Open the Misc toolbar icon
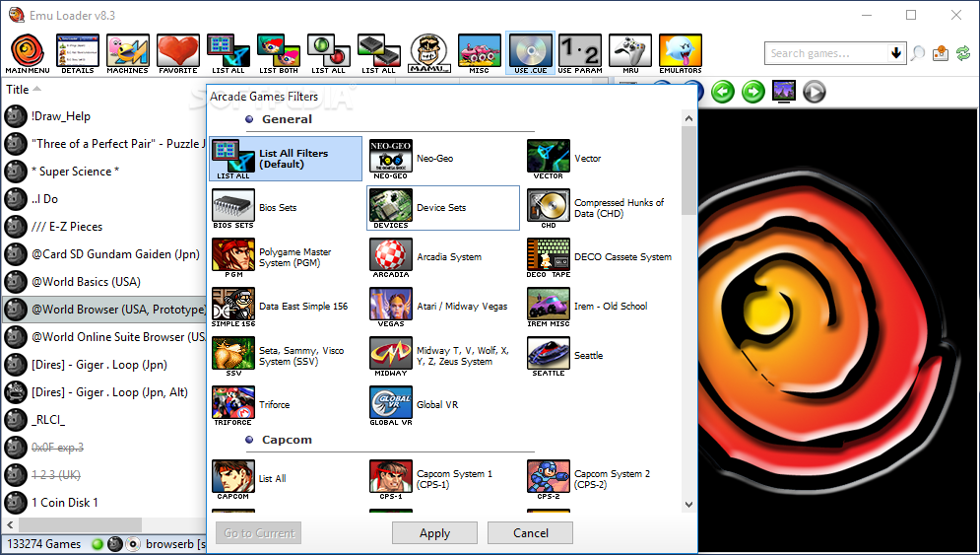The height and width of the screenshot is (555, 980). coord(480,54)
